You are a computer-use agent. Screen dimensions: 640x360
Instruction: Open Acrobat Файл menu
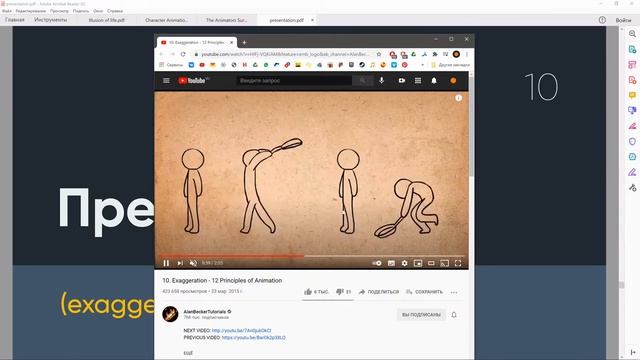pyautogui.click(x=7, y=11)
